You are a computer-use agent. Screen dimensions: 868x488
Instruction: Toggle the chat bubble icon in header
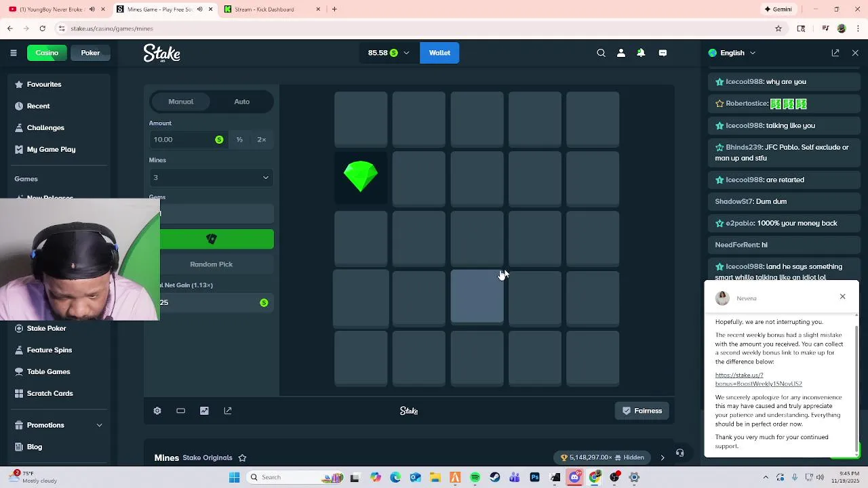(663, 53)
